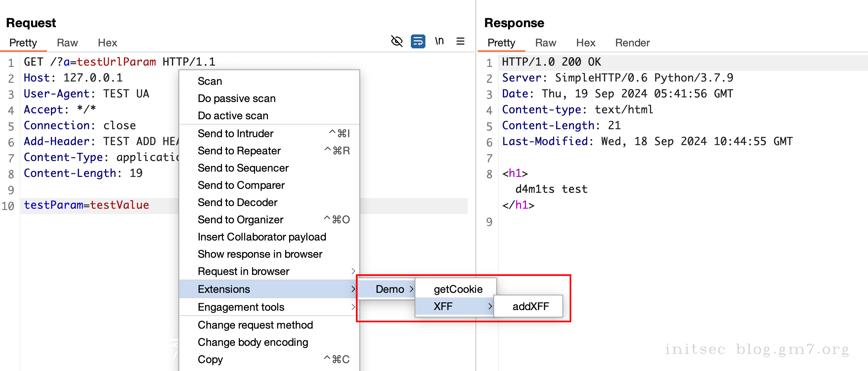Click the testParam=testValue body line

pos(86,205)
